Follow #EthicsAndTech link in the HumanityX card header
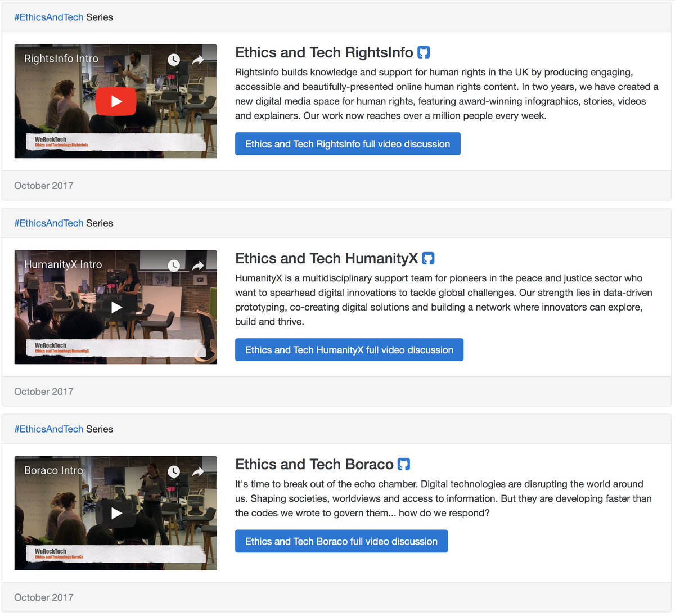 49,223
